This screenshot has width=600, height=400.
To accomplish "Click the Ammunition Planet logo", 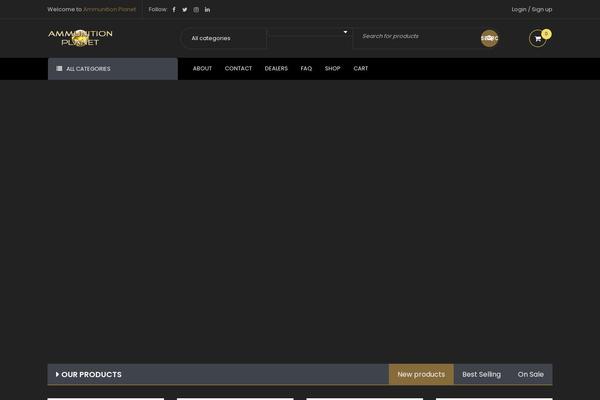I will (80, 38).
